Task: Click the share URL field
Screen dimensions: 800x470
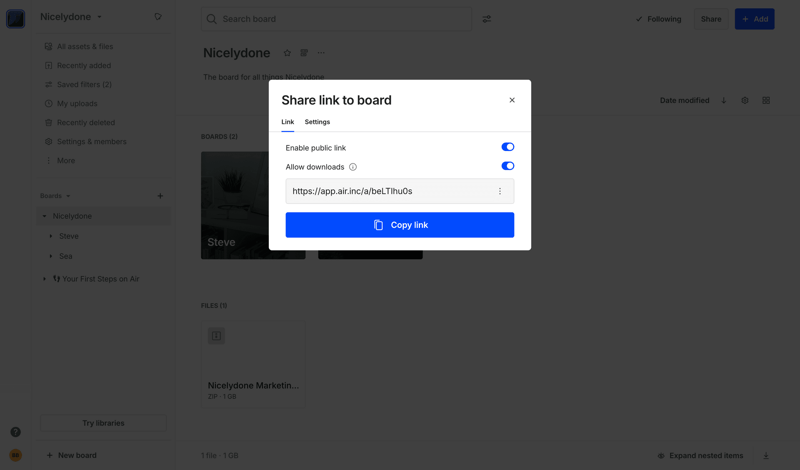Action: tap(400, 191)
